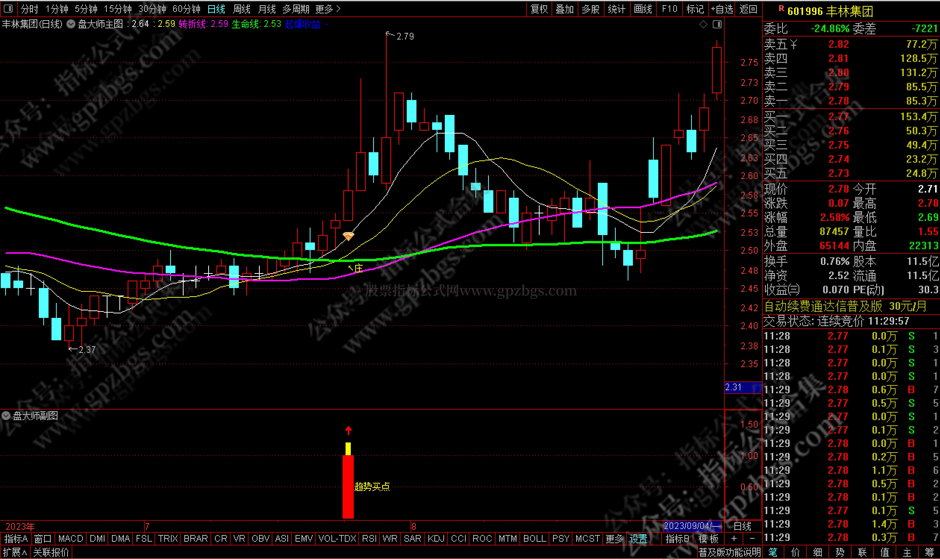The image size is (940, 560).
Task: Click the '庄' marker on the chart
Action: [358, 268]
